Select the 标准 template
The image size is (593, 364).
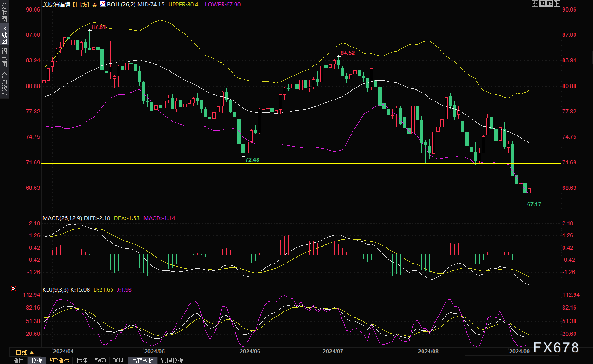[82, 360]
